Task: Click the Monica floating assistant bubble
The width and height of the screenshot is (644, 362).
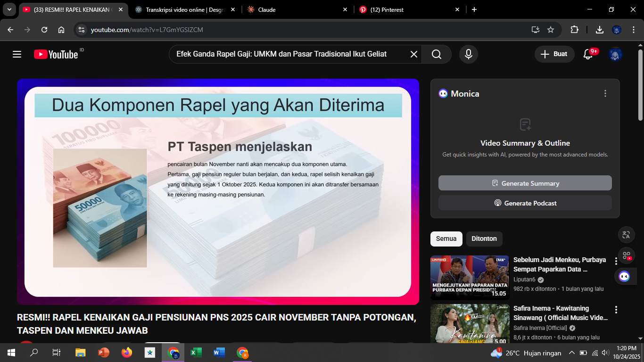Action: (x=624, y=276)
